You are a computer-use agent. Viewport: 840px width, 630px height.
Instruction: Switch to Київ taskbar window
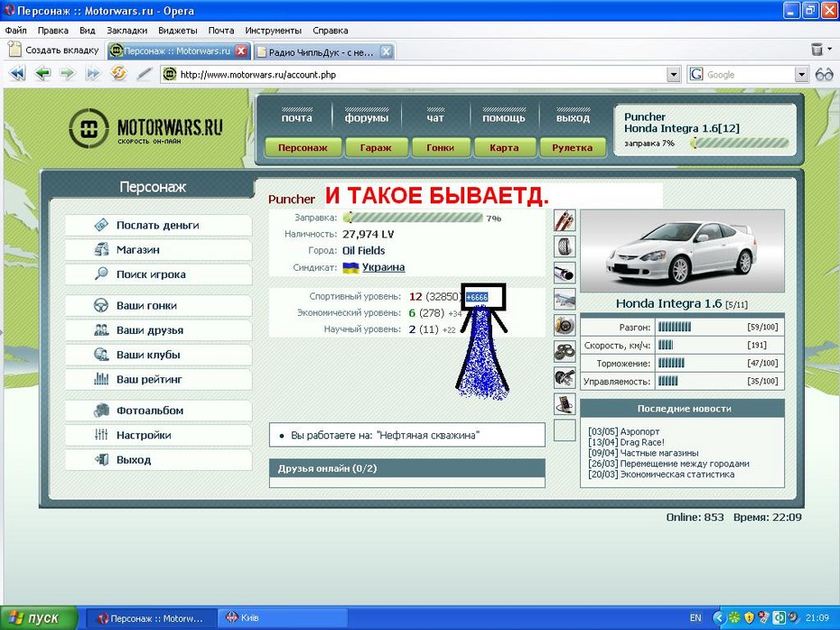click(x=283, y=617)
